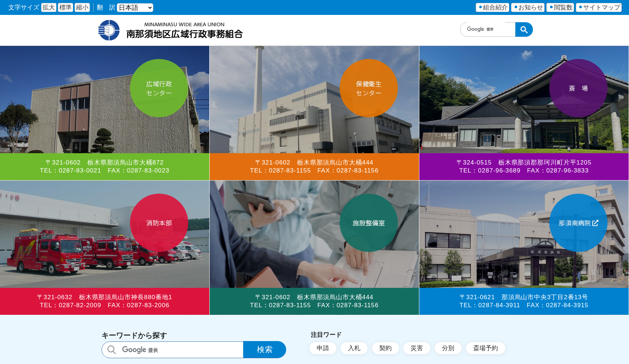The height and width of the screenshot is (364, 629).
Task: Visit 那須南病院 via its external link icon
Action: click(x=595, y=223)
